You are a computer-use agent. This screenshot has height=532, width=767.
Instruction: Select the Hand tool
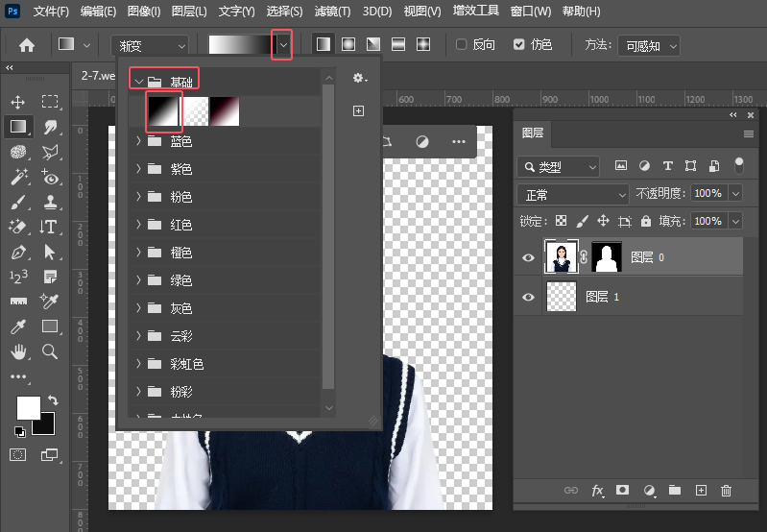click(18, 351)
